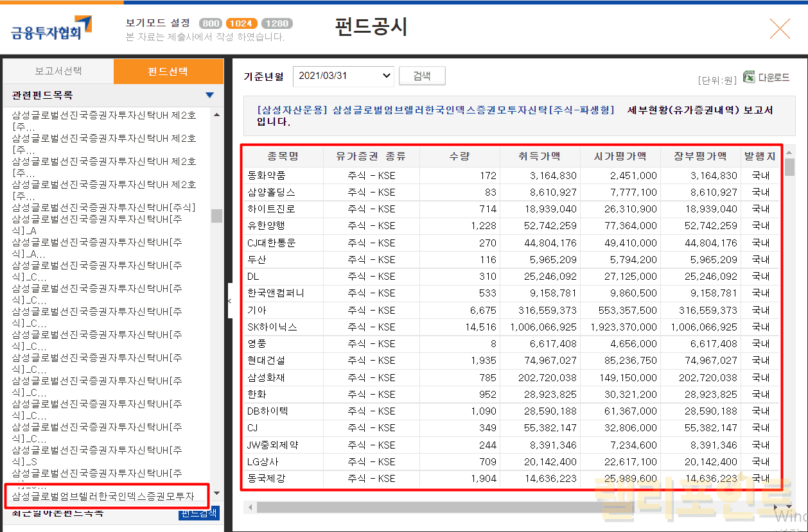Click the orange X close icon

click(779, 29)
